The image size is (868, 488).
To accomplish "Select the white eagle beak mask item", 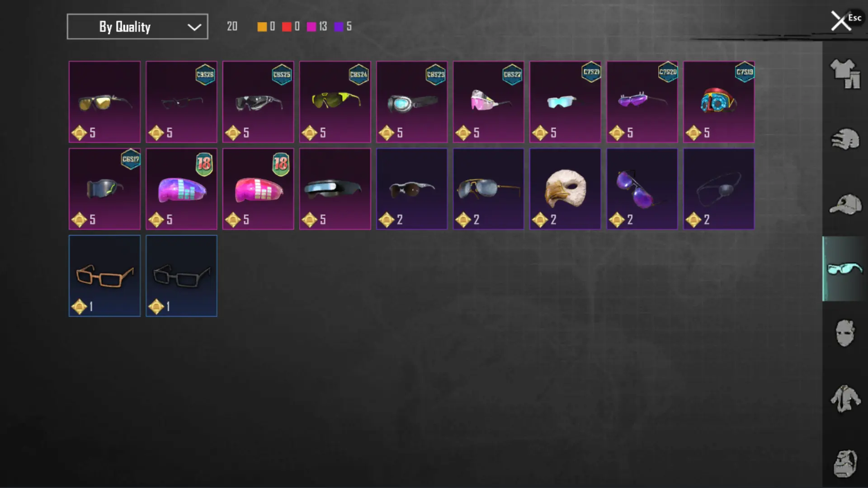I will pyautogui.click(x=565, y=189).
